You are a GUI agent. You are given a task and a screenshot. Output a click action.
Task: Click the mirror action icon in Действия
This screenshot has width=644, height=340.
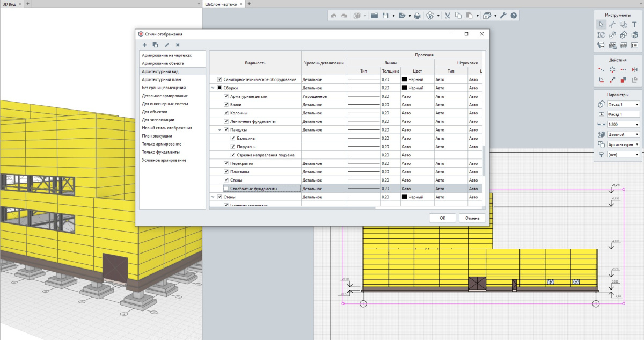634,69
